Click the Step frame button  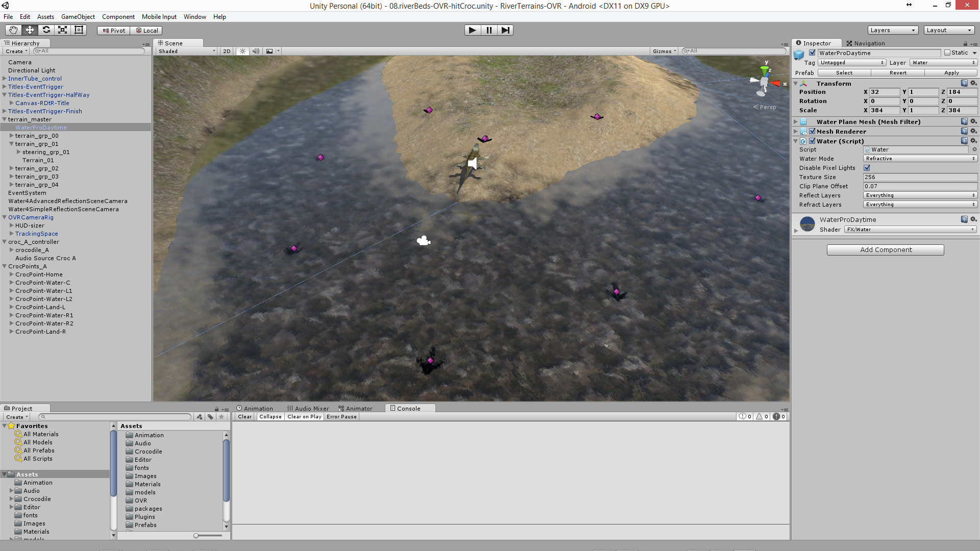point(505,30)
